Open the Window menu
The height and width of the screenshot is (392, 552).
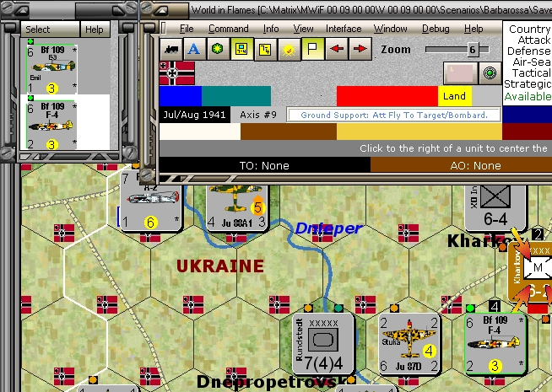pyautogui.click(x=391, y=29)
